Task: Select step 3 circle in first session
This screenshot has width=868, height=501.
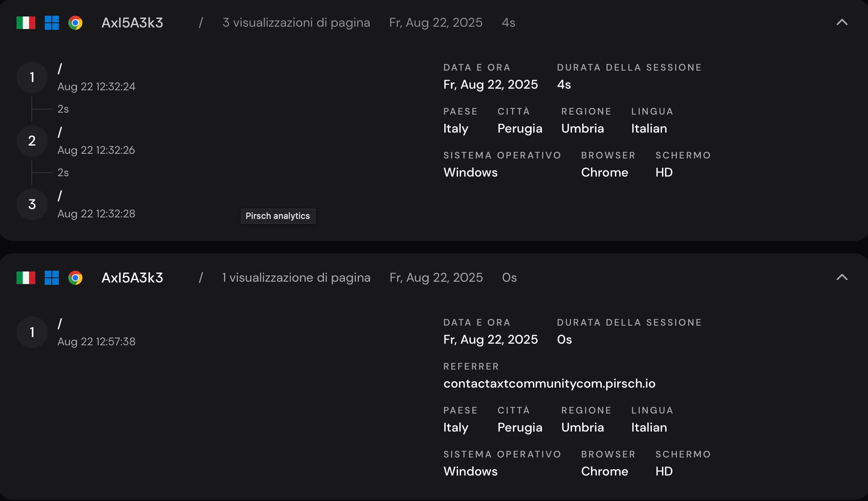Action: (x=32, y=204)
